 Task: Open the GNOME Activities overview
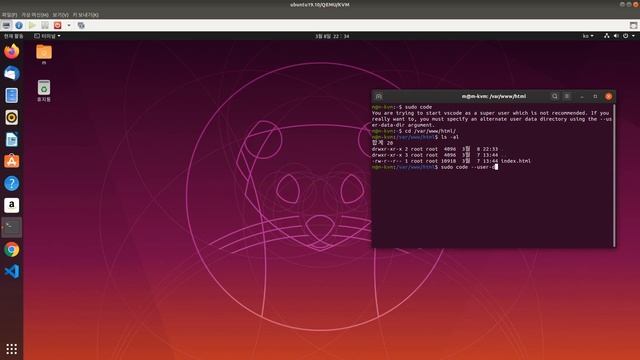tap(13, 36)
